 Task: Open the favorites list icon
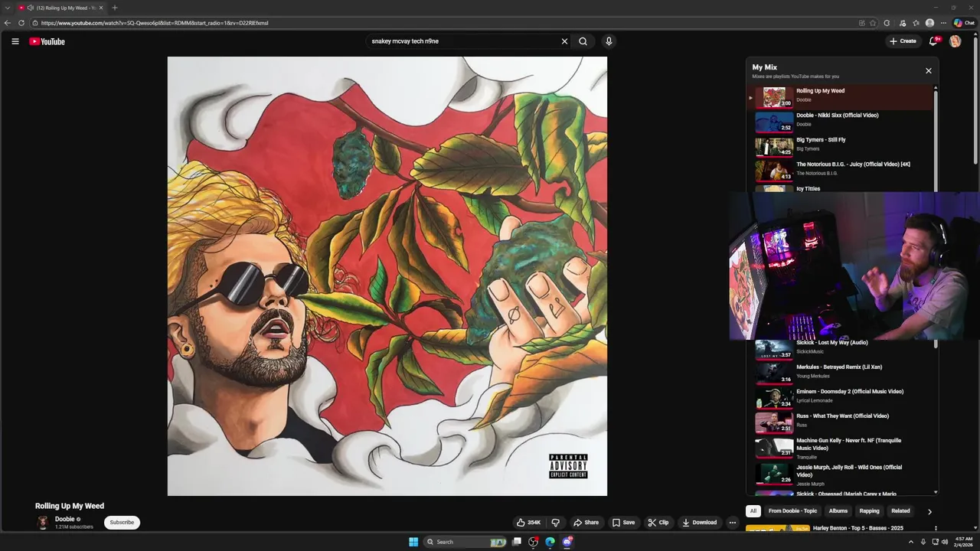tap(916, 23)
